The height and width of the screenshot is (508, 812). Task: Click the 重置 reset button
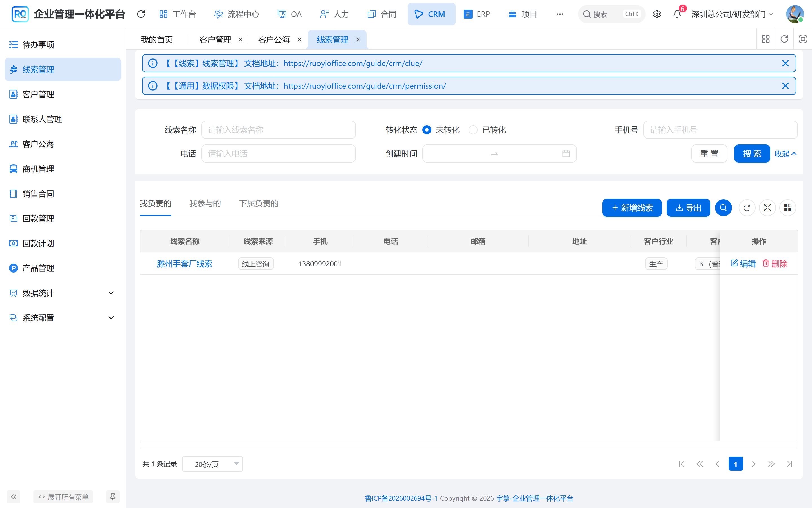point(709,154)
